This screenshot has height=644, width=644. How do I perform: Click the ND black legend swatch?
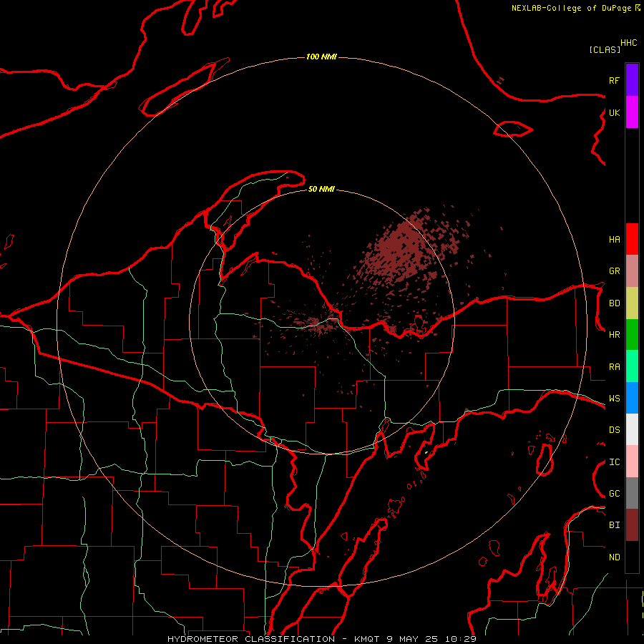[632, 557]
